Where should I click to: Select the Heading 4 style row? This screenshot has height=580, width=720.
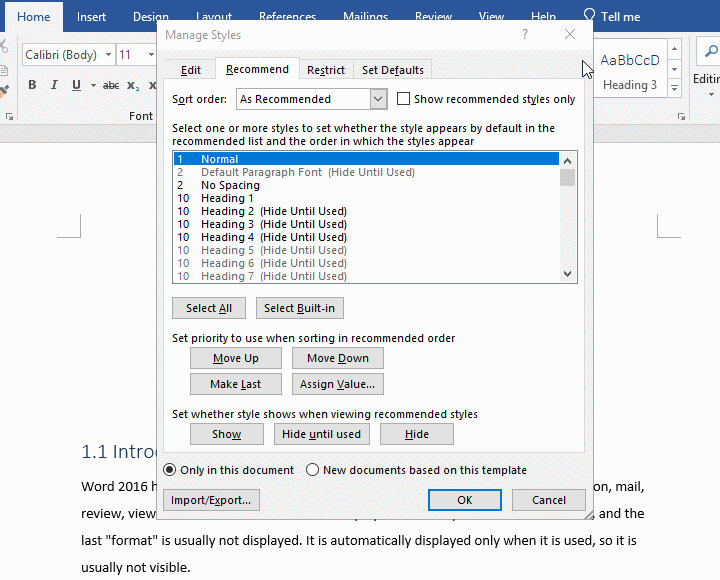366,237
